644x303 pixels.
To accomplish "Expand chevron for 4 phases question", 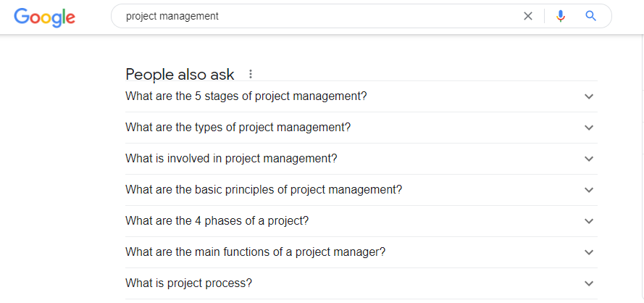I will pyautogui.click(x=589, y=221).
